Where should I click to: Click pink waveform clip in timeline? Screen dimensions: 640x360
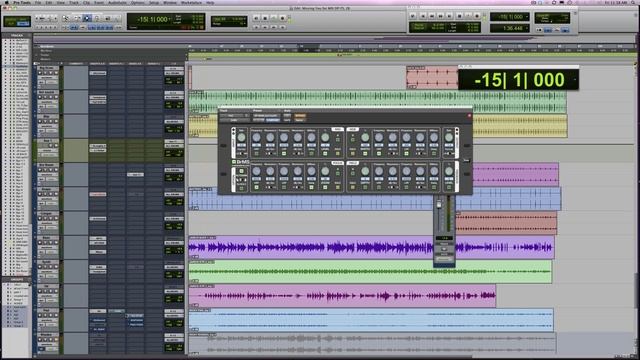click(x=342, y=296)
